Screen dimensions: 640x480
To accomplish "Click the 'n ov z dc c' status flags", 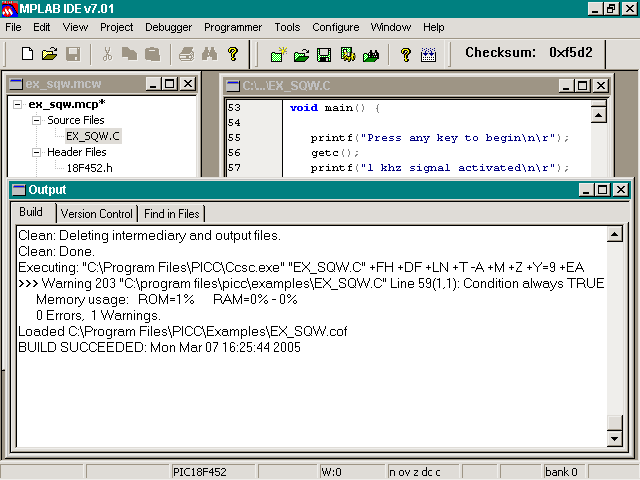I will (422, 472).
